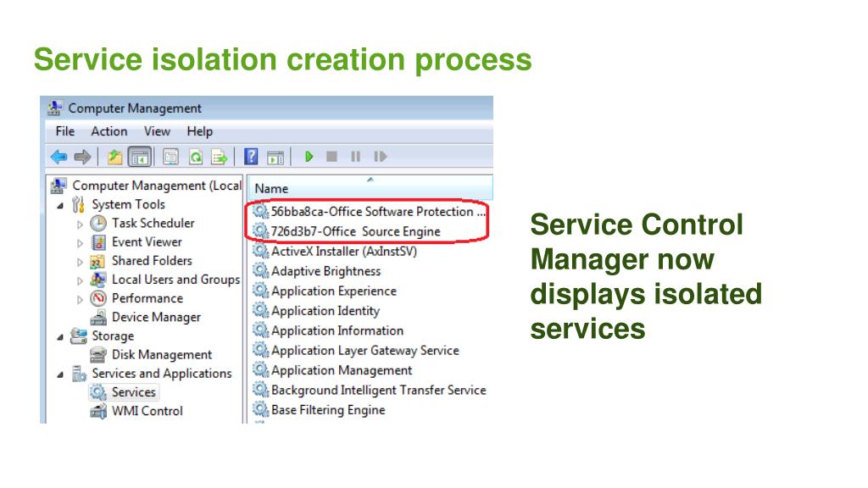Open the Action menu

point(109,131)
